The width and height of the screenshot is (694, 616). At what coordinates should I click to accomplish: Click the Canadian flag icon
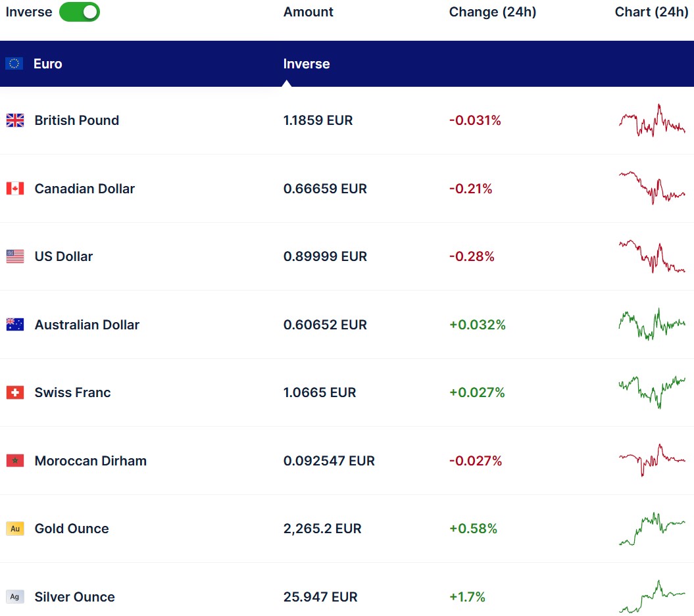[x=15, y=189]
